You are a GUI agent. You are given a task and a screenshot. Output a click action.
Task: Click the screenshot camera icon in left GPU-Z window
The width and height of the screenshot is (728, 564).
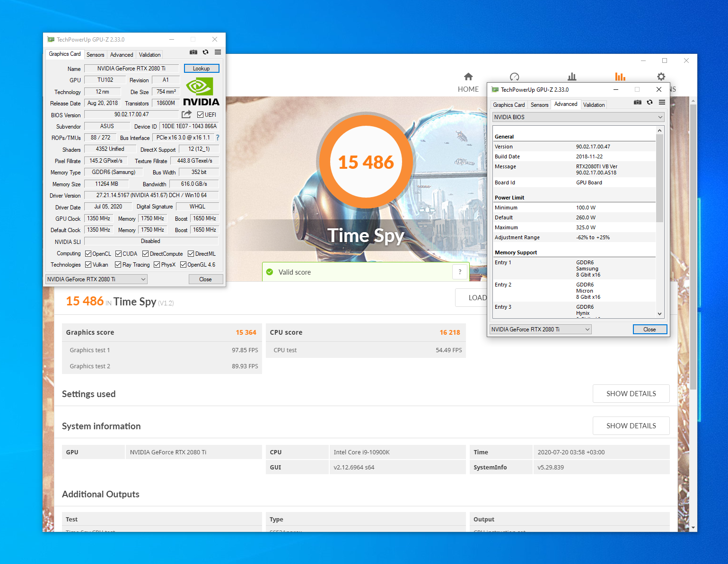[x=193, y=52]
